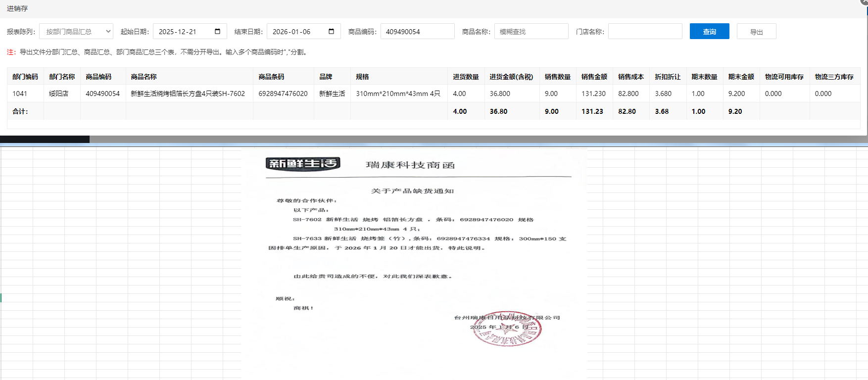Click the 结束日期 date text 2026-01-06
The height and width of the screenshot is (380, 868).
click(291, 32)
